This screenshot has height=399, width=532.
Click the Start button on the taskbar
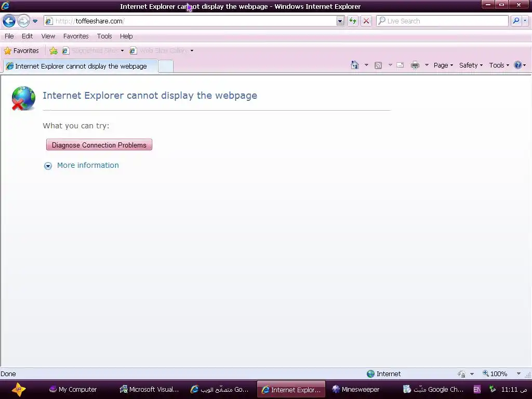(19, 389)
